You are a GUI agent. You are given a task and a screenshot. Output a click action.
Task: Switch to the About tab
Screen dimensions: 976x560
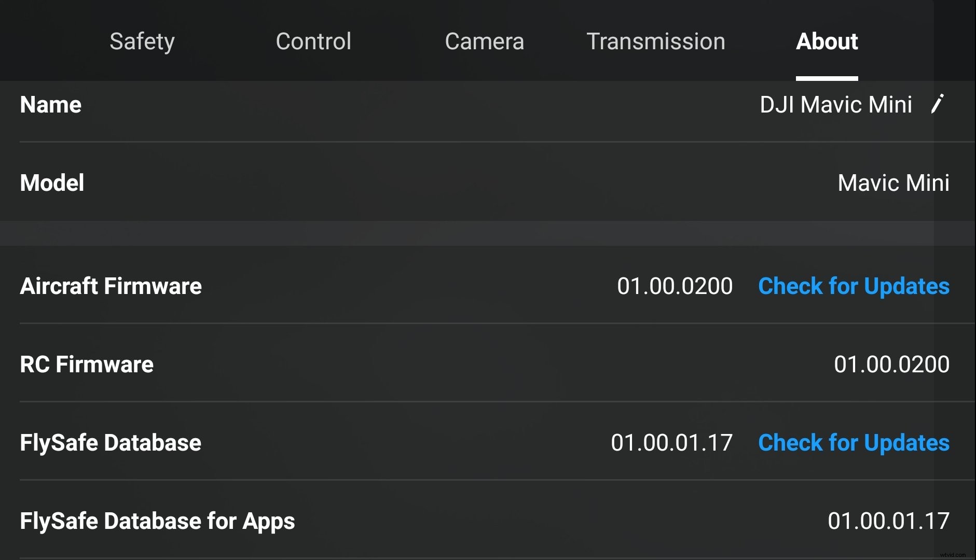point(827,41)
